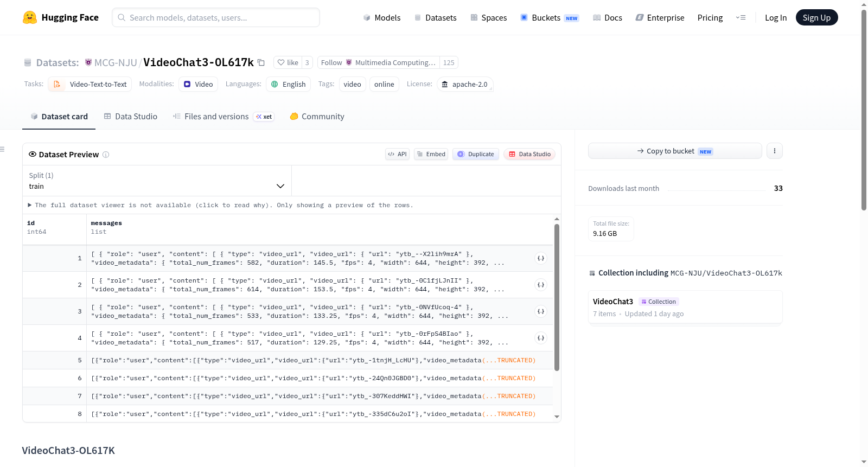The height and width of the screenshot is (467, 868).
Task: Click the VideoChat3-OL617K heading
Action: tap(68, 451)
